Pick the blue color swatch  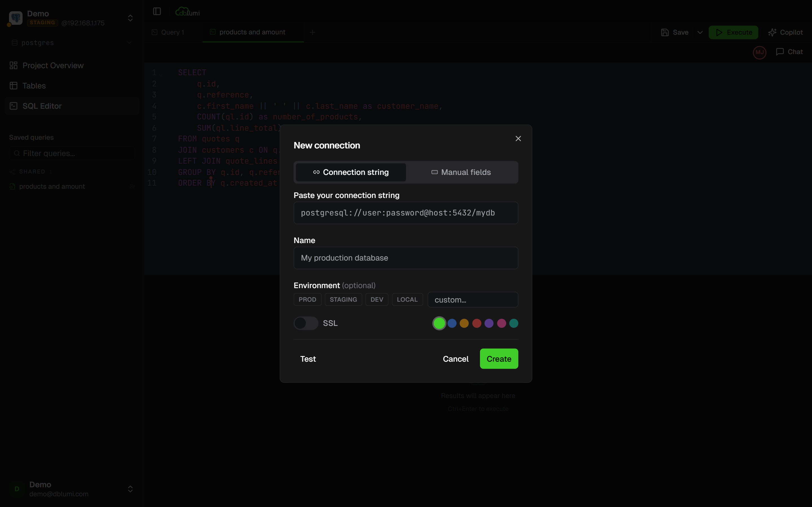(452, 323)
